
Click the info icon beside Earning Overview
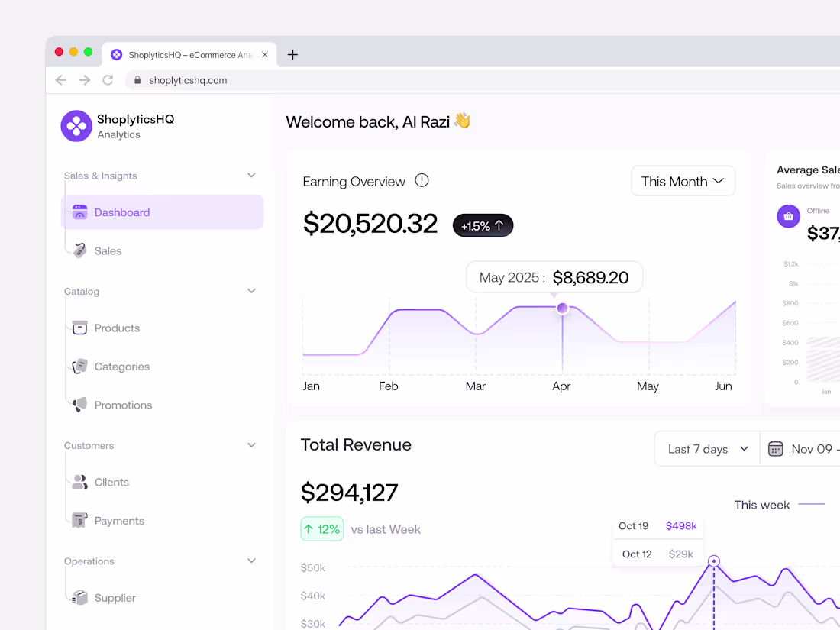tap(422, 180)
